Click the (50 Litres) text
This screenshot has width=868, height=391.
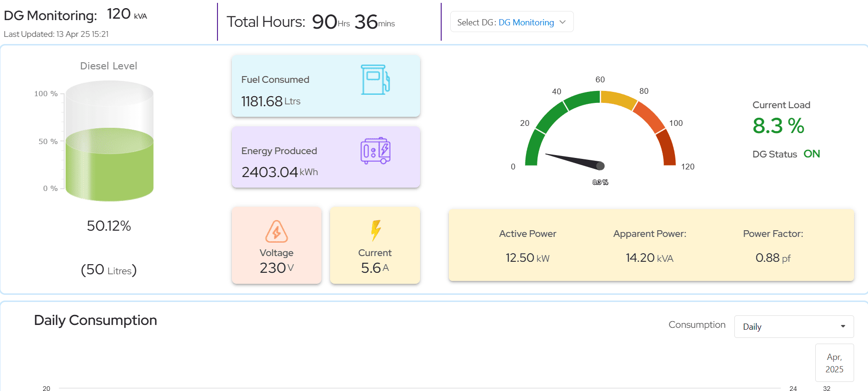pyautogui.click(x=109, y=270)
